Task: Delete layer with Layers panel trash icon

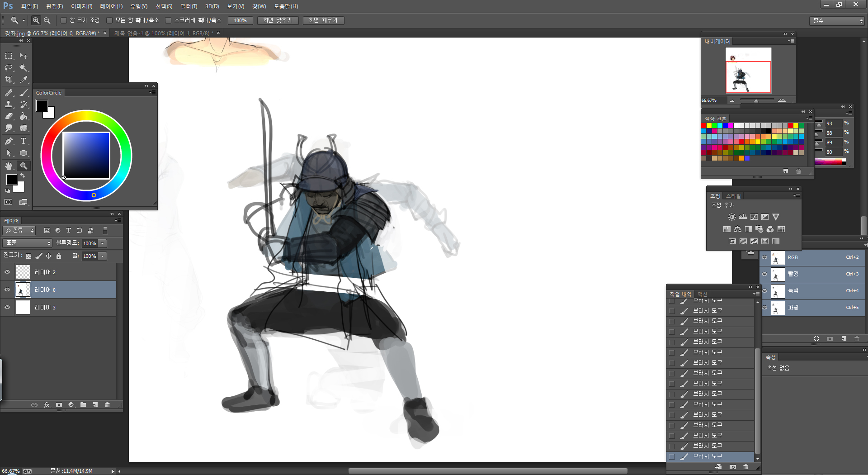Action: [x=108, y=405]
